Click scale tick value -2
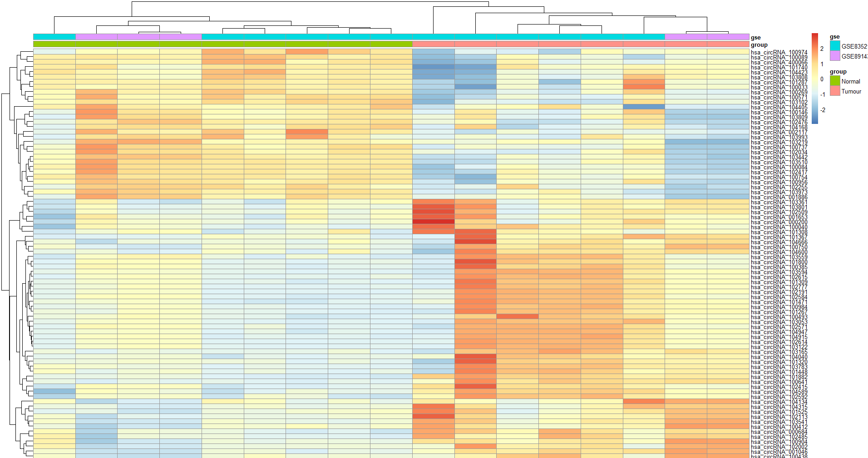The image size is (868, 458). tap(823, 110)
